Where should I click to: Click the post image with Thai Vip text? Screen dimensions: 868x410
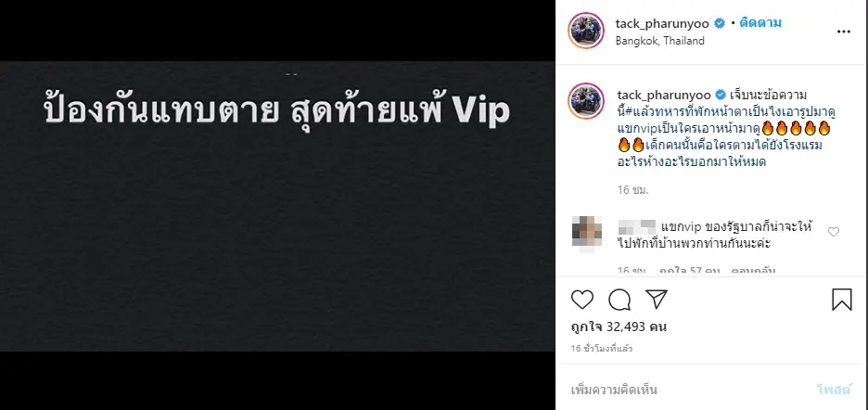pyautogui.click(x=277, y=206)
